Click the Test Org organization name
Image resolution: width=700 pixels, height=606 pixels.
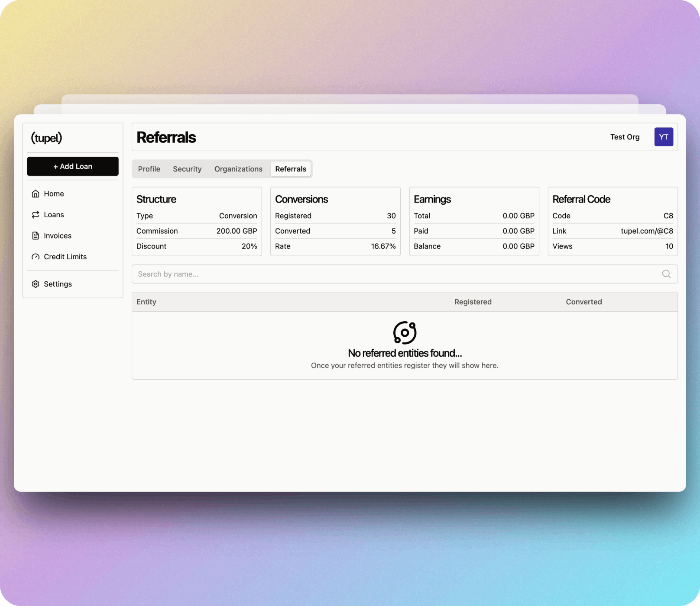625,137
